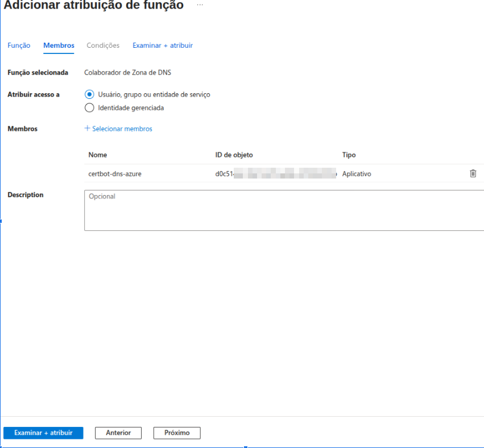The image size is (484, 448).
Task: Click the Próximo button
Action: [x=177, y=433]
